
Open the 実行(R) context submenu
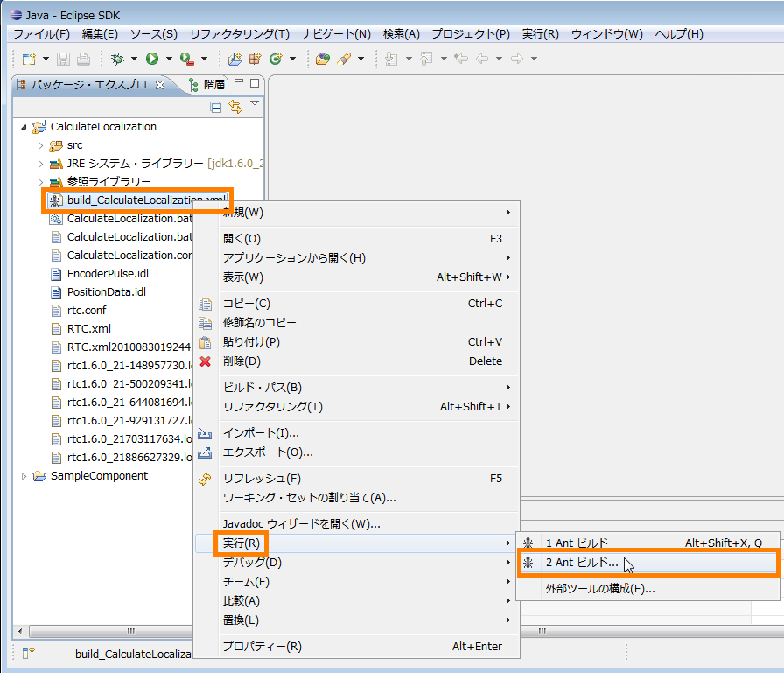click(x=356, y=543)
